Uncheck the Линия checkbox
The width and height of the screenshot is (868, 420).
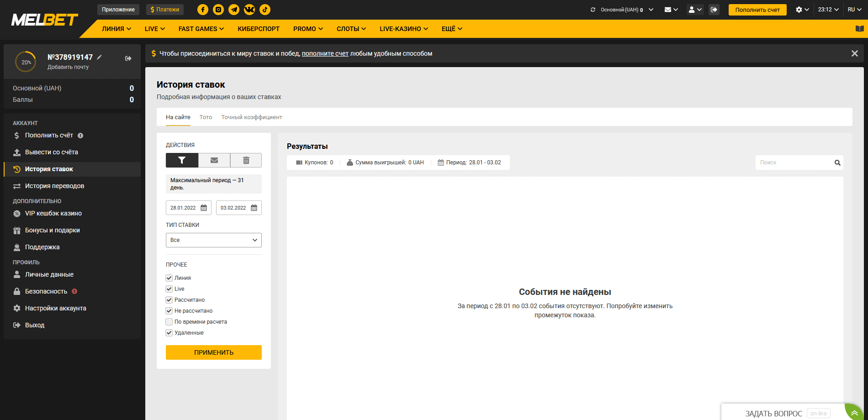pyautogui.click(x=169, y=278)
